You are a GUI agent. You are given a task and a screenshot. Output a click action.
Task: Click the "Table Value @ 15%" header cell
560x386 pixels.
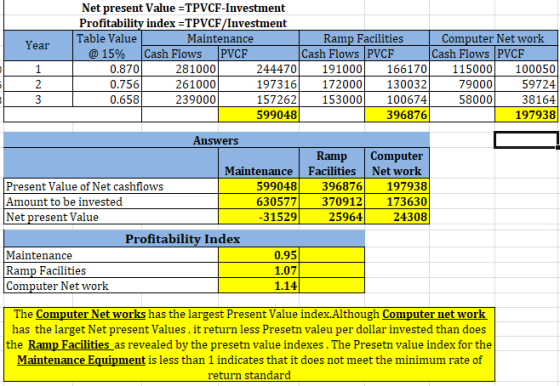(x=107, y=46)
